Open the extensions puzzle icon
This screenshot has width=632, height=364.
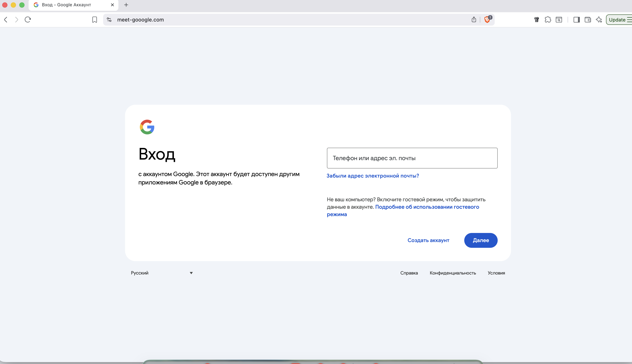click(x=548, y=19)
